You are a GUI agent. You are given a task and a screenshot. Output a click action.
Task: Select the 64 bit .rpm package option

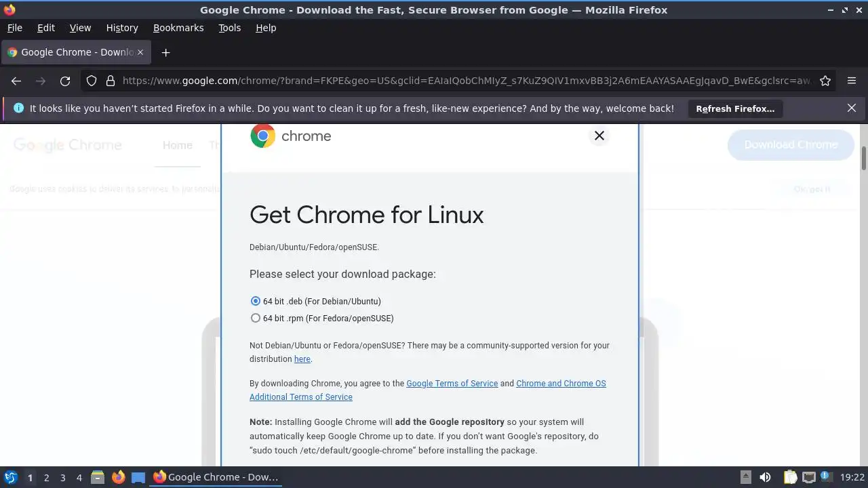pyautogui.click(x=256, y=318)
